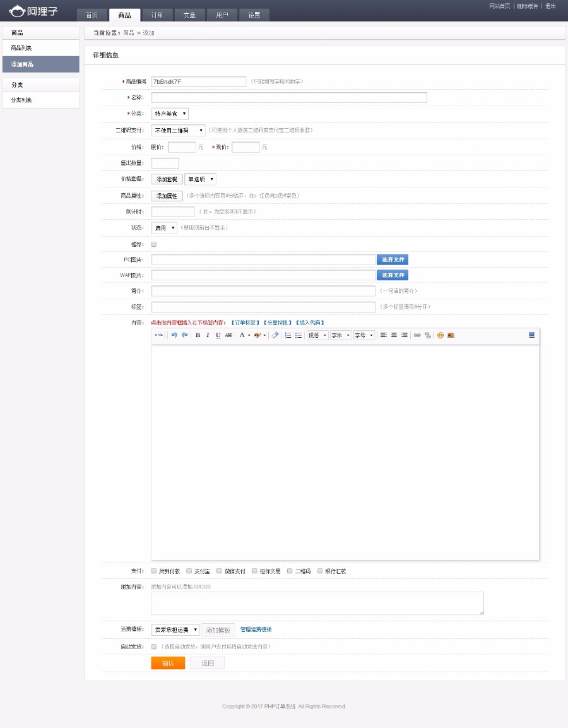Click the 添加套餐 button
This screenshot has height=728, width=568.
coord(167,179)
